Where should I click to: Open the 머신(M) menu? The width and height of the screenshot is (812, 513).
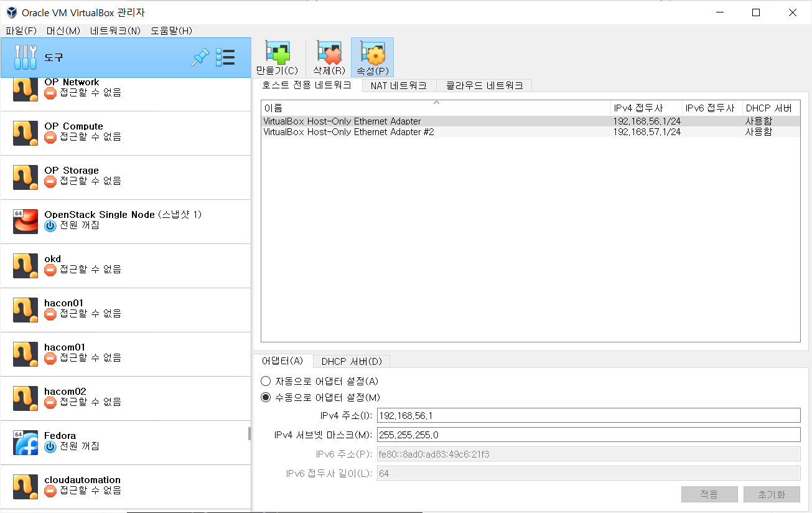pyautogui.click(x=63, y=31)
